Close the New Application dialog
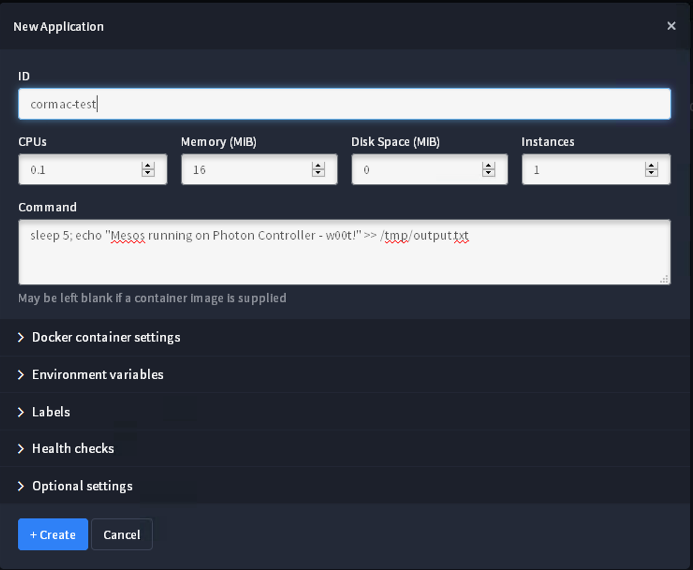Viewport: 693px width, 570px height. pos(671,26)
